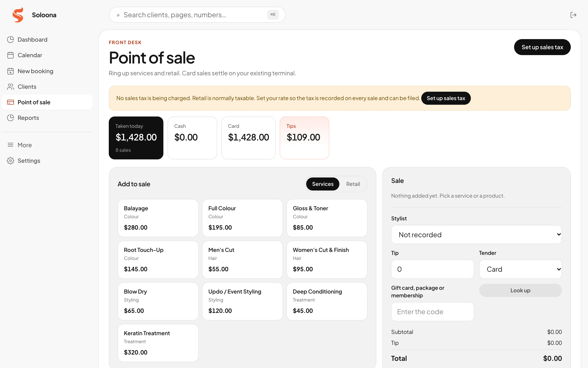Add Root Touch-Up to the sale
The image size is (588, 368).
tap(158, 260)
